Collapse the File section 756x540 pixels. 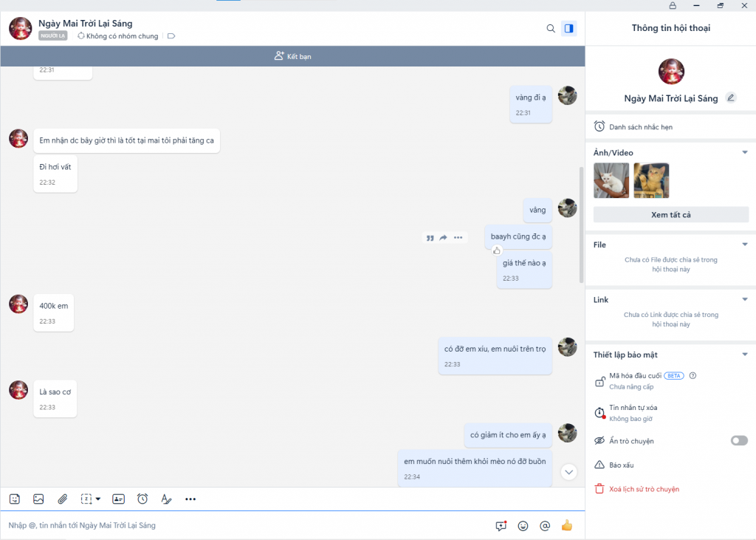(745, 245)
